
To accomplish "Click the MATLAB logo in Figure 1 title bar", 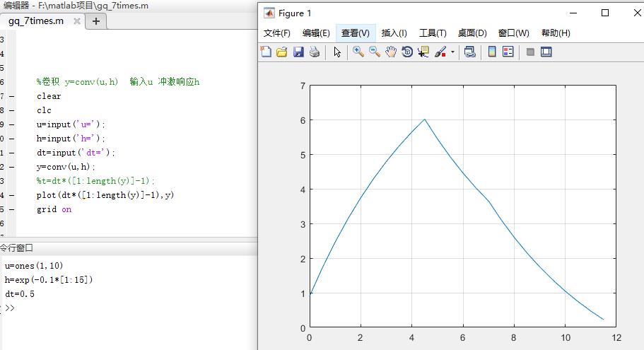I will 269,13.
